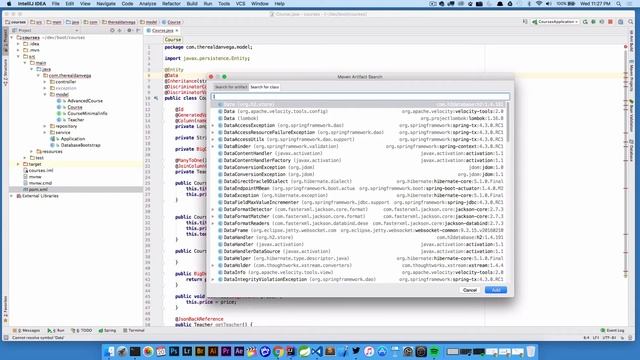Image resolution: width=640 pixels, height=360 pixels.
Task: Open Event Log in the status bar
Action: (612, 330)
